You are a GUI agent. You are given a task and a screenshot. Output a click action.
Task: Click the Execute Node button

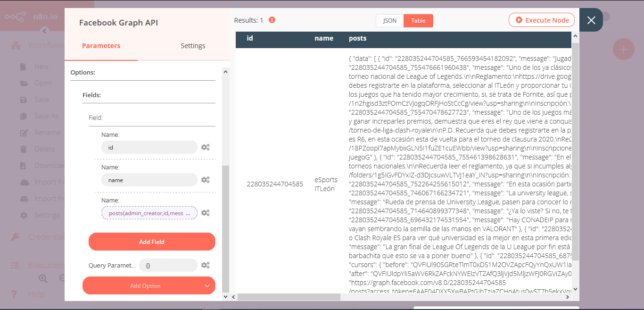[x=542, y=20]
